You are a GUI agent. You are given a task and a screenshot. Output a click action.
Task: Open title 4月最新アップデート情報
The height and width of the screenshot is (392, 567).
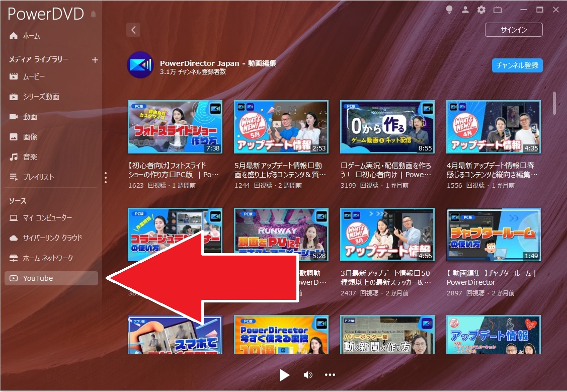click(492, 170)
